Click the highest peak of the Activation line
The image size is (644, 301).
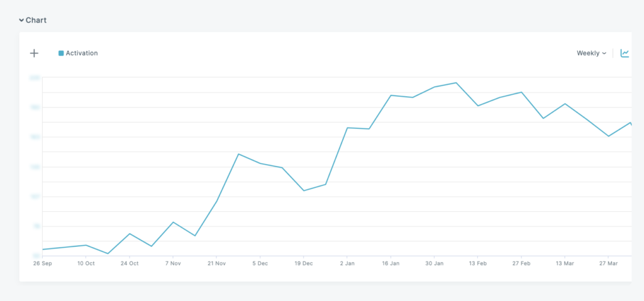pos(456,83)
